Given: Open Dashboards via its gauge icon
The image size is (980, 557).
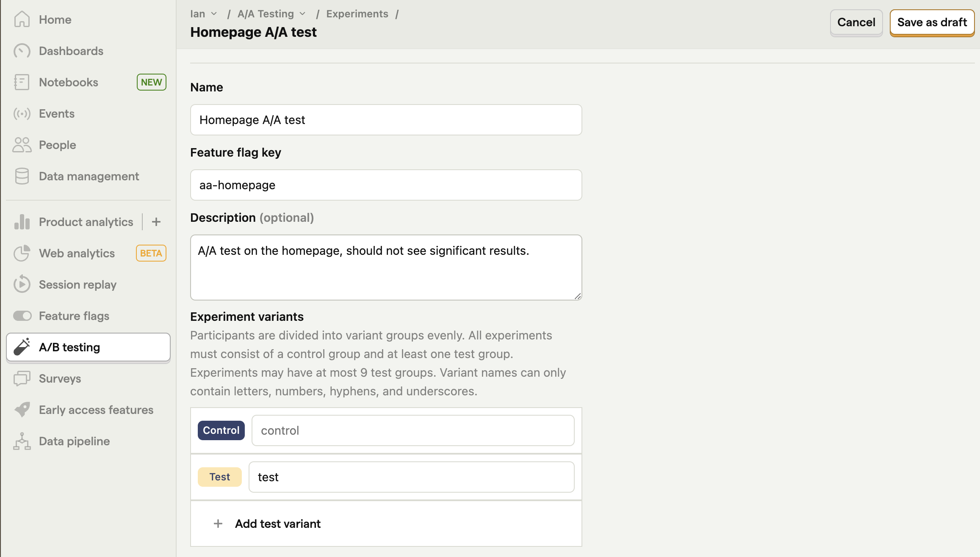Looking at the screenshot, I should tap(22, 51).
